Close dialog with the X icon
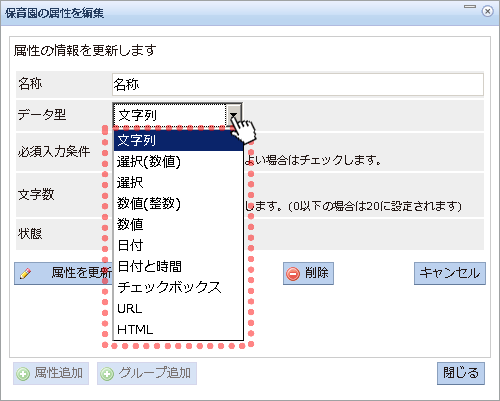 tap(487, 11)
